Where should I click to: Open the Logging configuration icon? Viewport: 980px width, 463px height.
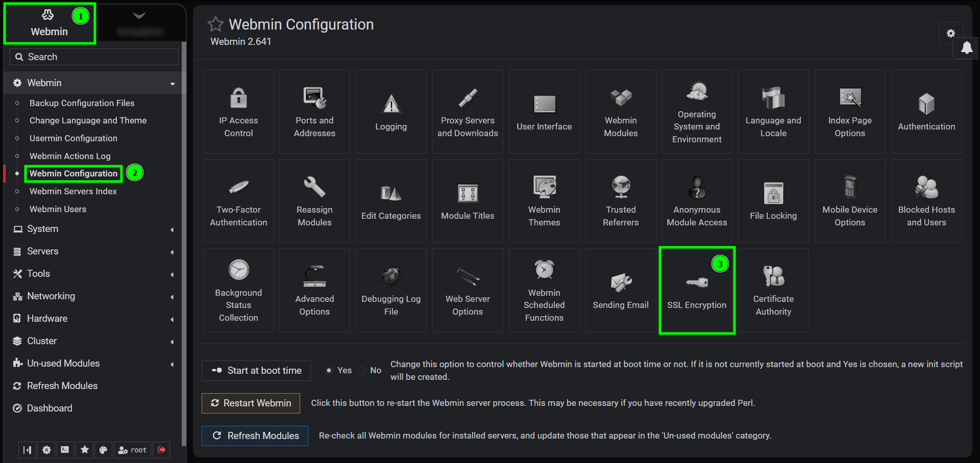pyautogui.click(x=391, y=112)
